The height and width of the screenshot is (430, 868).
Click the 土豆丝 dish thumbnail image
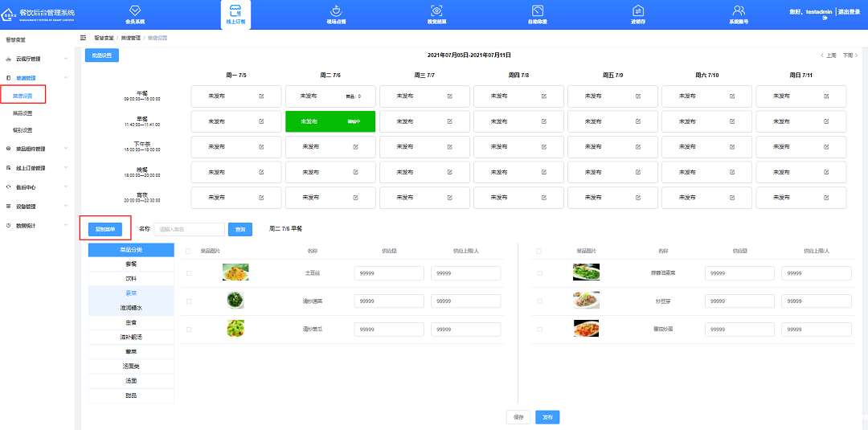pos(235,273)
